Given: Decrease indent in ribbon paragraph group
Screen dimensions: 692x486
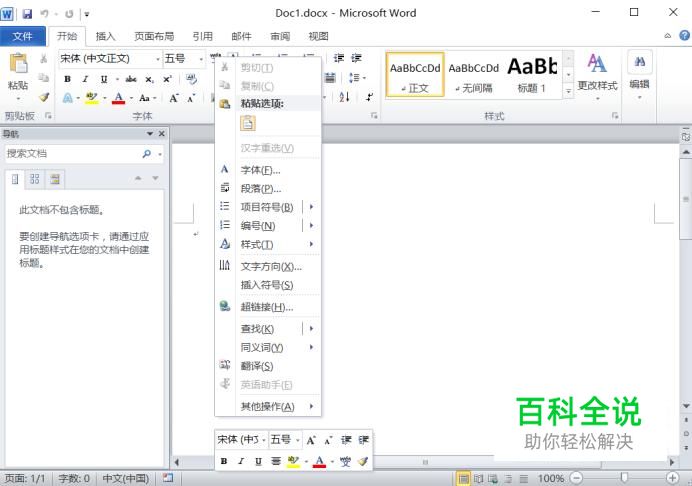Looking at the screenshot, I should pyautogui.click(x=339, y=58).
